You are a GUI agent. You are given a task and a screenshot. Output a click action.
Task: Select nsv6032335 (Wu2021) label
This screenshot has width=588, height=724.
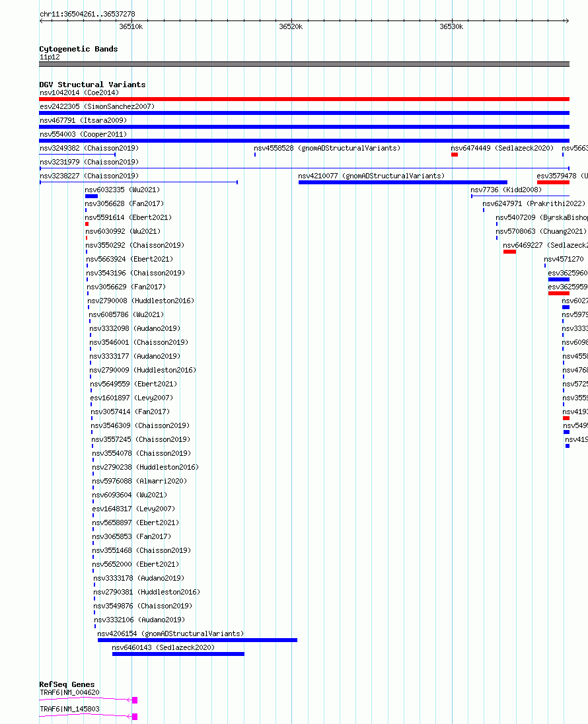point(122,190)
